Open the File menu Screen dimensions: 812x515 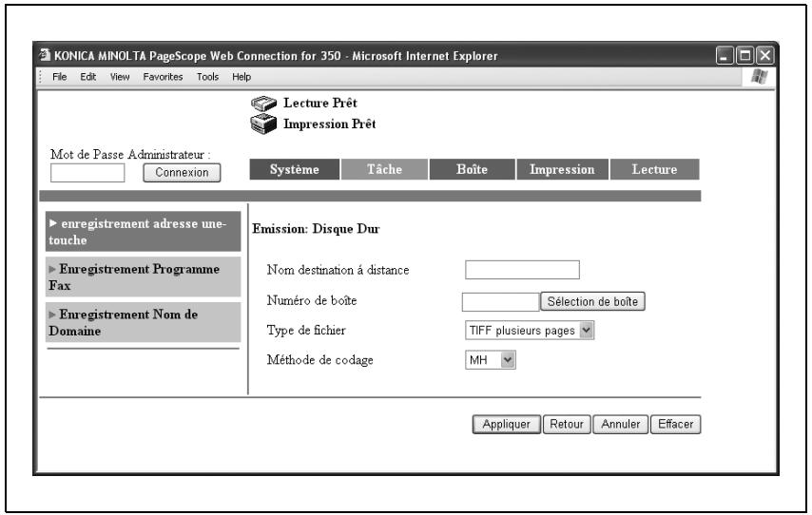[x=59, y=77]
